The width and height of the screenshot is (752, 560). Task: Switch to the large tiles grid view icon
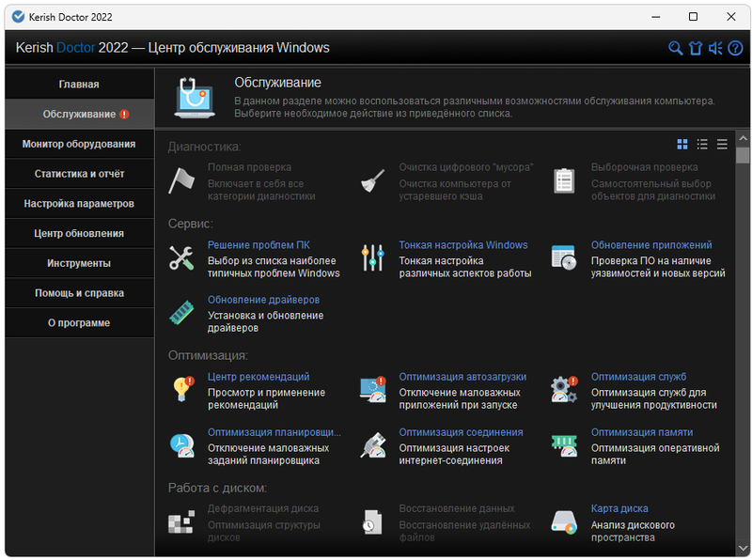pyautogui.click(x=682, y=145)
